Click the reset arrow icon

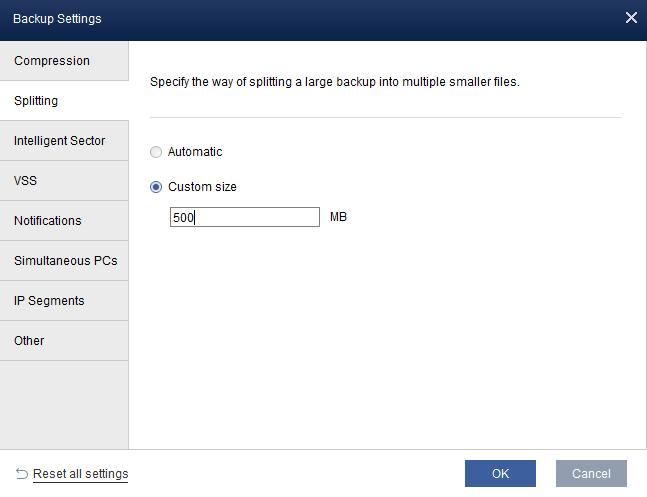point(21,473)
